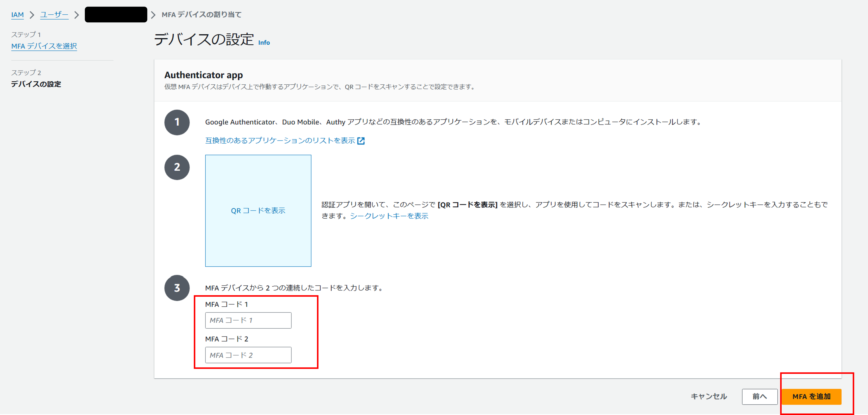Click the redacted user name in the breadcrumb

pyautogui.click(x=116, y=14)
